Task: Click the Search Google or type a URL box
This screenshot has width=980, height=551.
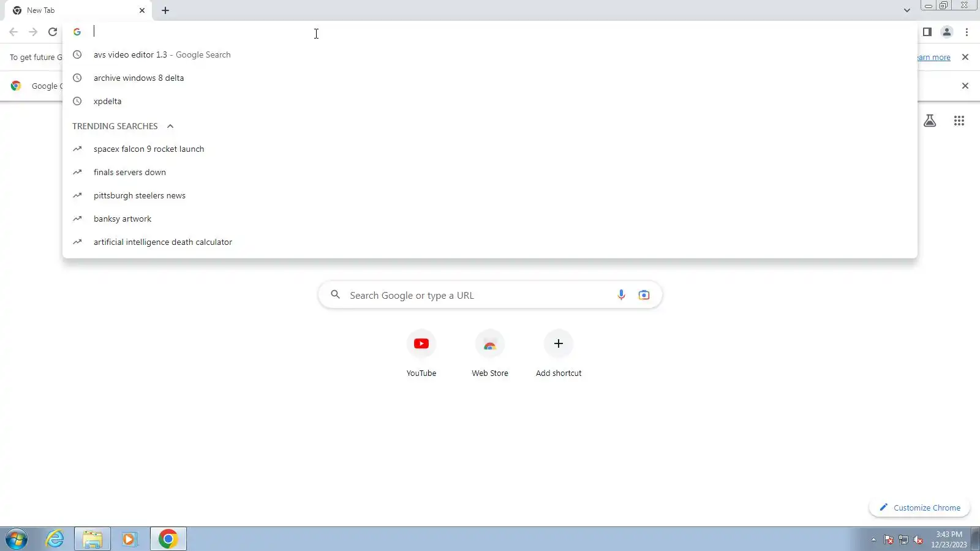Action: click(490, 295)
